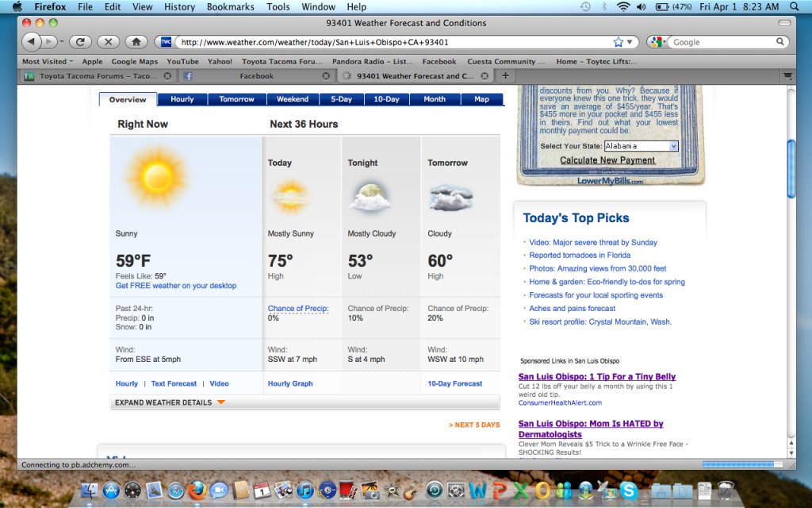Open iCal calendar from the Dock

[262, 491]
